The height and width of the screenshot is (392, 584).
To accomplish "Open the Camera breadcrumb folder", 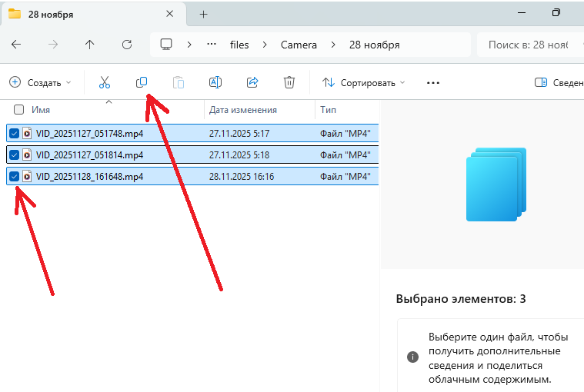I will (x=299, y=45).
